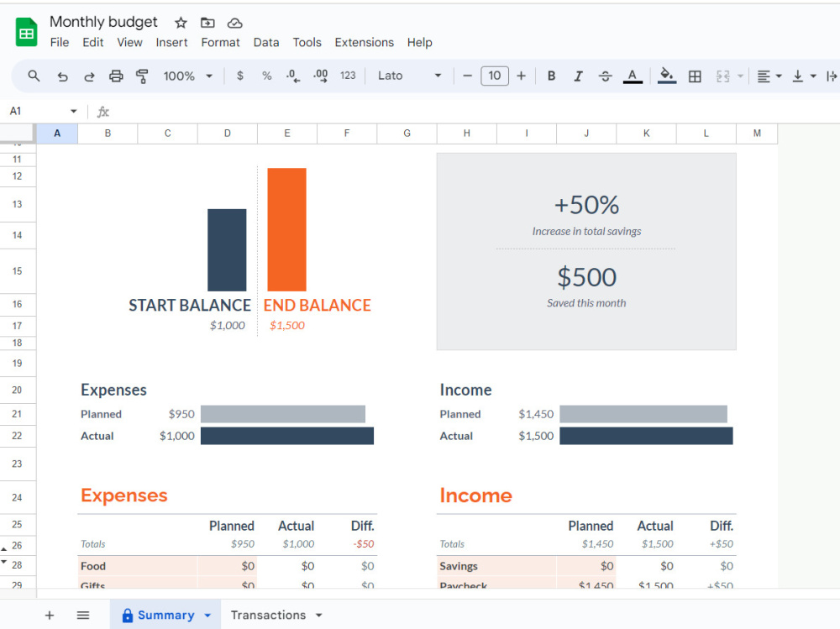Open the View menu

point(129,42)
